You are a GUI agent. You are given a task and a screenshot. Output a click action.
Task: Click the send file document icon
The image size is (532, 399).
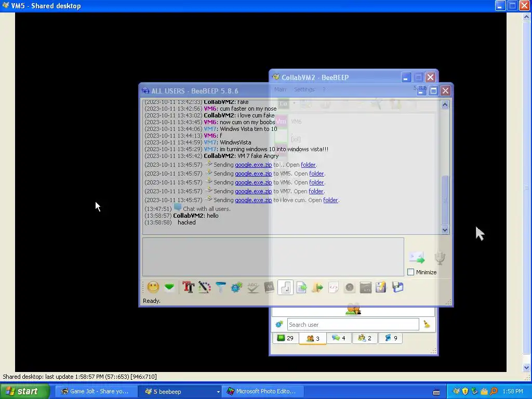tap(301, 287)
